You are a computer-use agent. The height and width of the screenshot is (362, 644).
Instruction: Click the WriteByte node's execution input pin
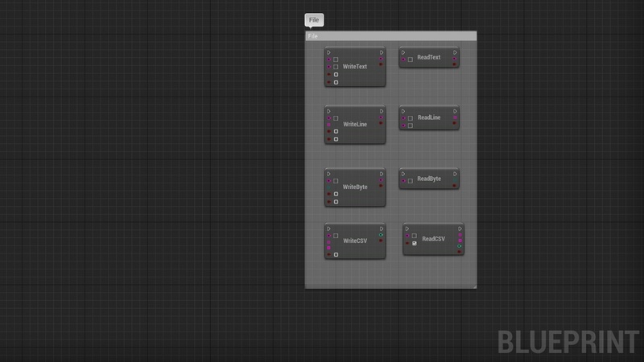[328, 174]
